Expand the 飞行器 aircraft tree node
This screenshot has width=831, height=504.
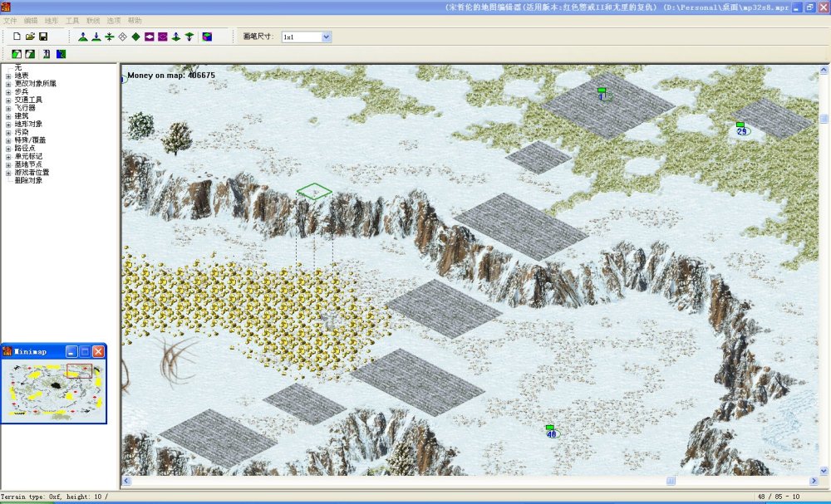tap(8, 109)
